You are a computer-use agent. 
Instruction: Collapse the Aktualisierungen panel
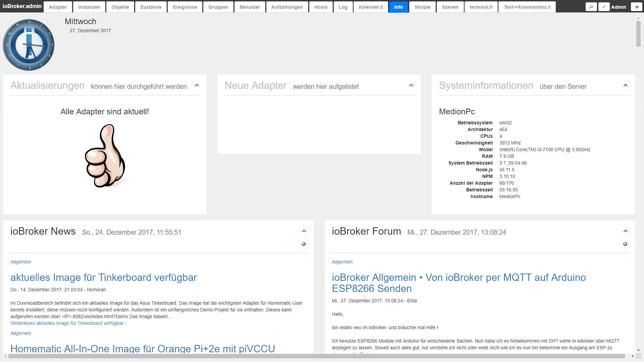[x=197, y=85]
